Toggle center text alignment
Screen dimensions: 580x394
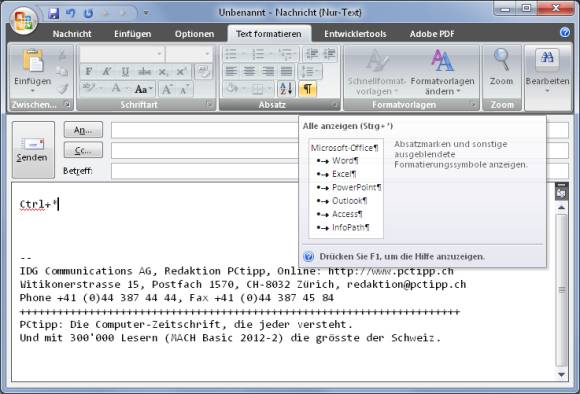(x=250, y=71)
